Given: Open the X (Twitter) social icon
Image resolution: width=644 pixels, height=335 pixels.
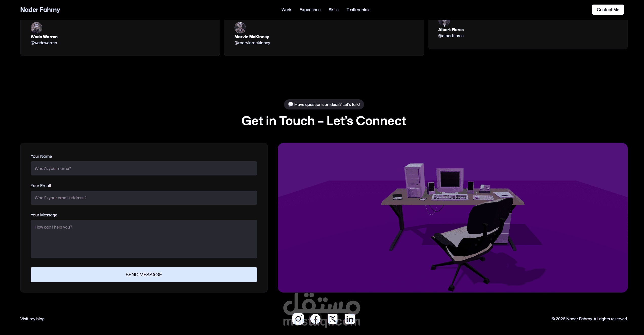Looking at the screenshot, I should click(333, 319).
